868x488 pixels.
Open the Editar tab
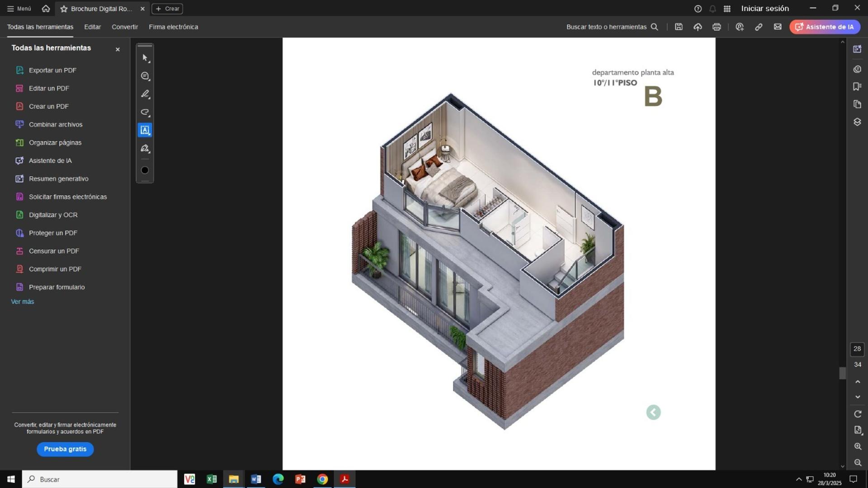pos(92,27)
